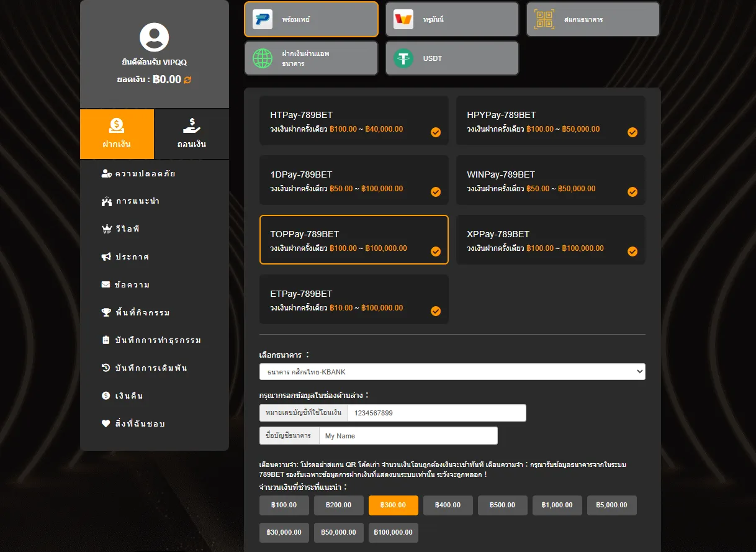Click the checkmark on WINPay-789BET card
This screenshot has height=552, width=756.
coord(632,192)
